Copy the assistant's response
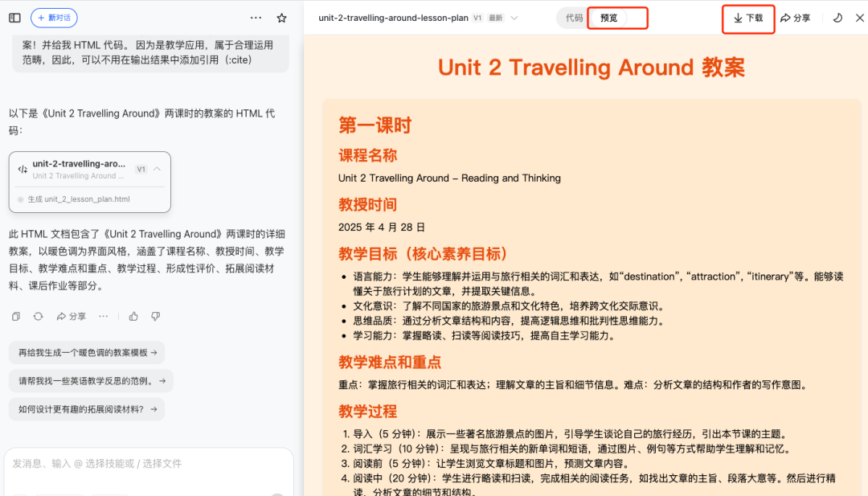The width and height of the screenshot is (868, 496). (14, 316)
